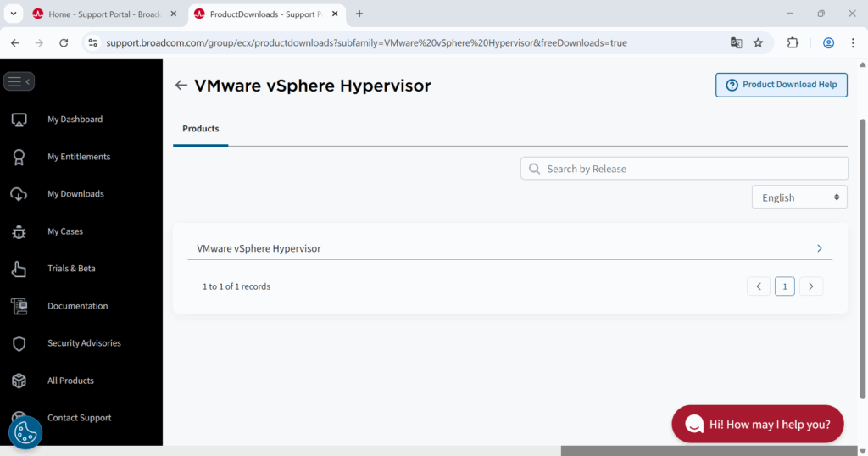Screen dimensions: 868x456
Task: Select the Products tab
Action: [201, 129]
